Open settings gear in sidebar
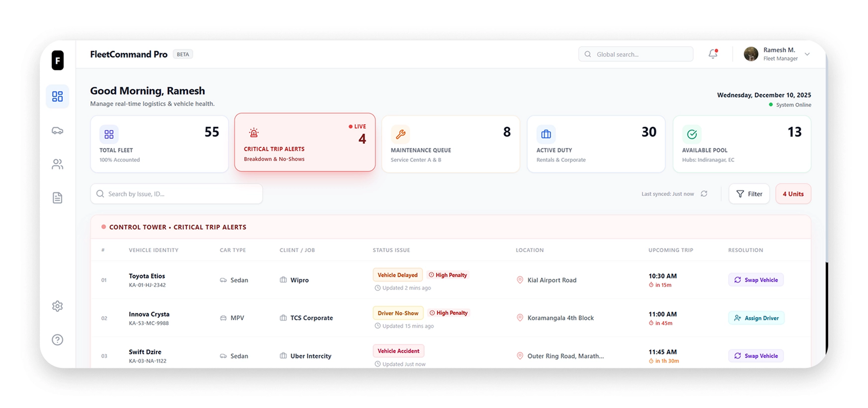Screen dimensions: 868x408 click(x=57, y=306)
